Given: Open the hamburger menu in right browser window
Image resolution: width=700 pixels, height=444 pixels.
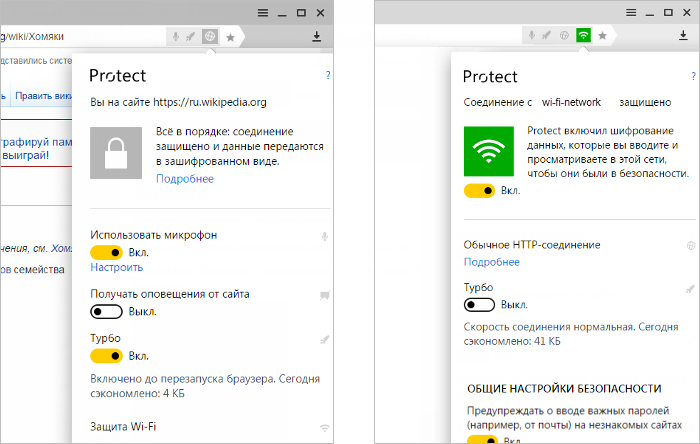Looking at the screenshot, I should click(631, 12).
